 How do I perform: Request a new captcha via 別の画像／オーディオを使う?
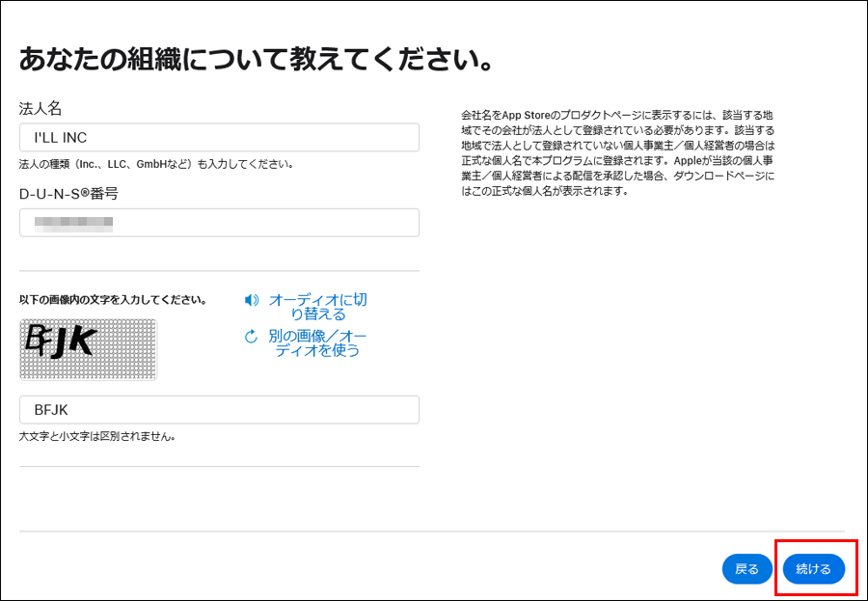[x=317, y=342]
